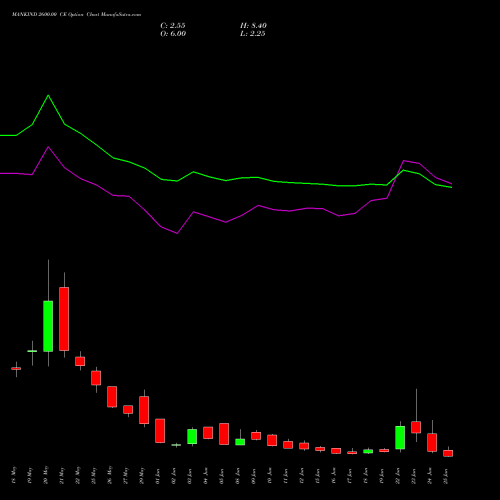Click the red candle on 01 Jun
This screenshot has width=500, height=500.
coord(160,431)
